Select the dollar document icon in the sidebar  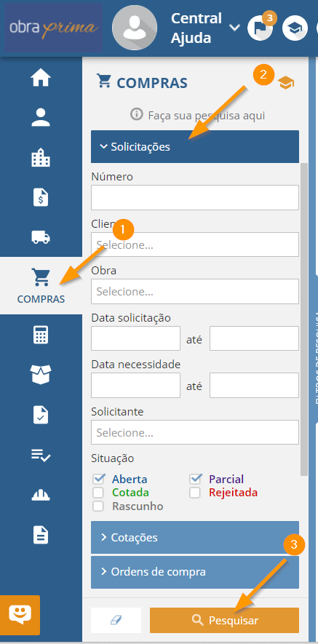pos(41,197)
